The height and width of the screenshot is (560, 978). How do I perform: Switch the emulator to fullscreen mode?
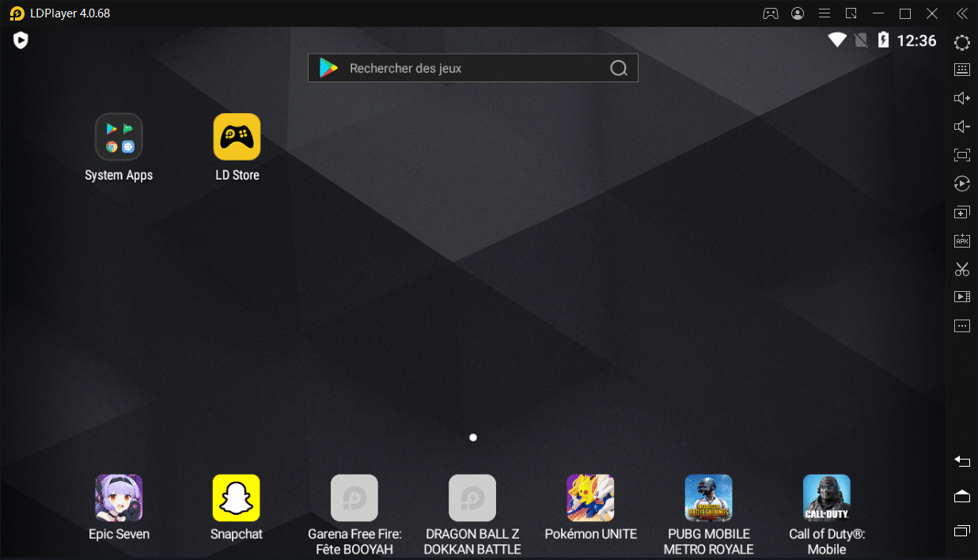[962, 155]
